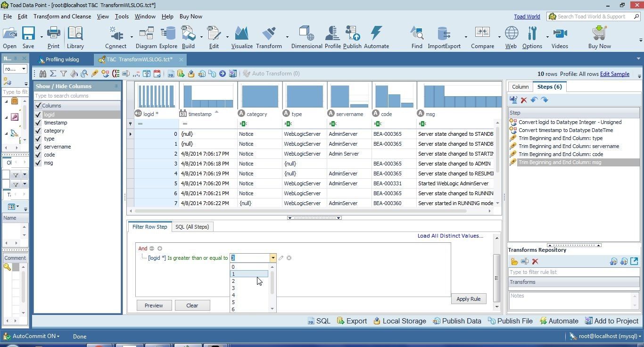Open the Dimensional viewer icon
Image resolution: width=644 pixels, height=347 pixels.
pyautogui.click(x=306, y=38)
